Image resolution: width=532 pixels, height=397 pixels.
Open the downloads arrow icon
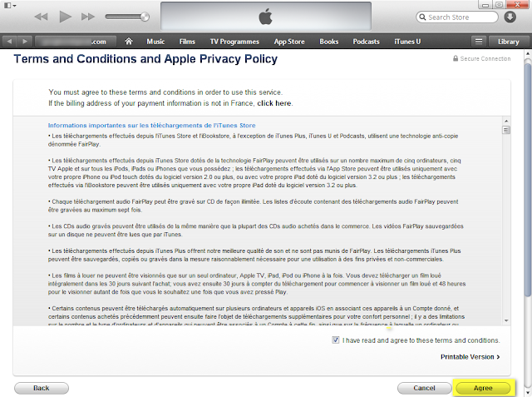pos(510,17)
